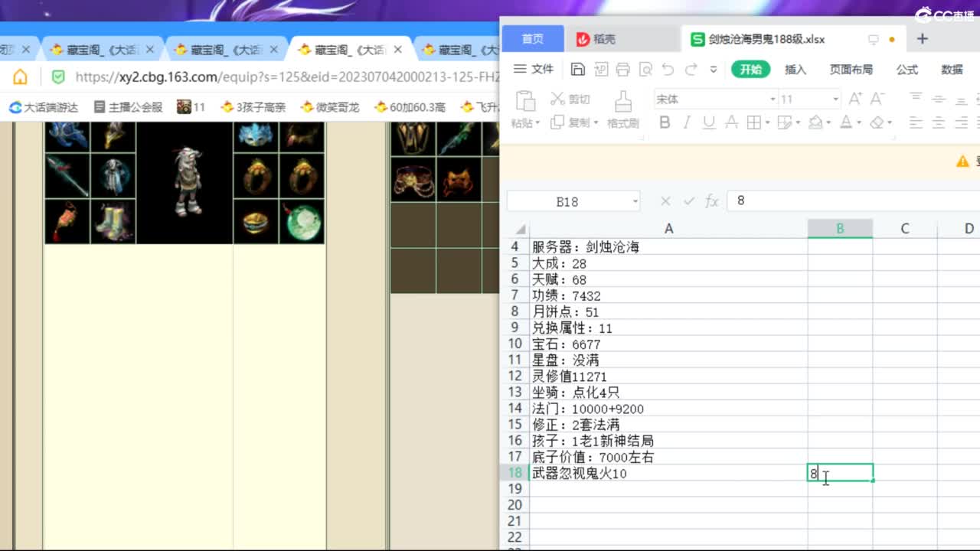Click the paste clipboard icon
The height and width of the screenshot is (551, 980).
[x=525, y=101]
